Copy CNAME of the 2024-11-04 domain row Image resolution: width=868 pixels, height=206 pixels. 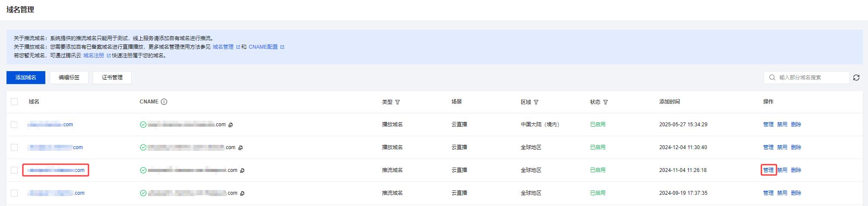pos(242,171)
